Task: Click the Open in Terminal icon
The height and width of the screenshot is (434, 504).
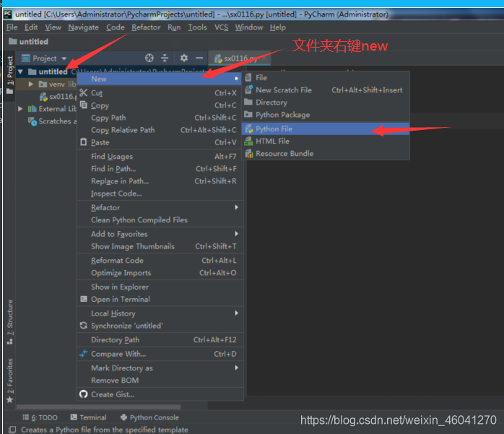Action: click(84, 299)
